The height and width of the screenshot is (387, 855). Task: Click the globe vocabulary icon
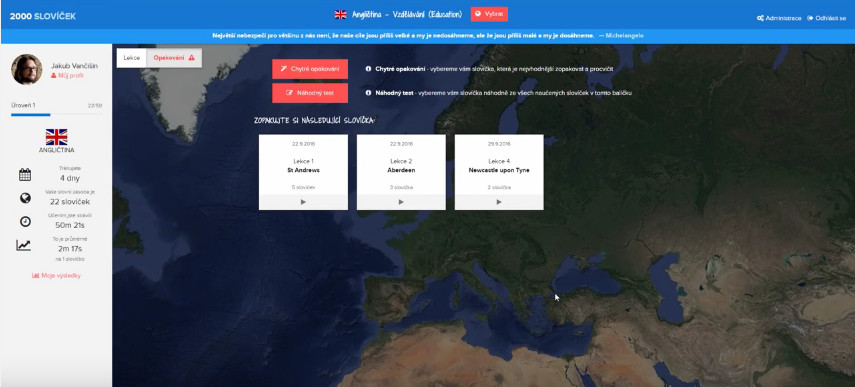click(x=25, y=198)
